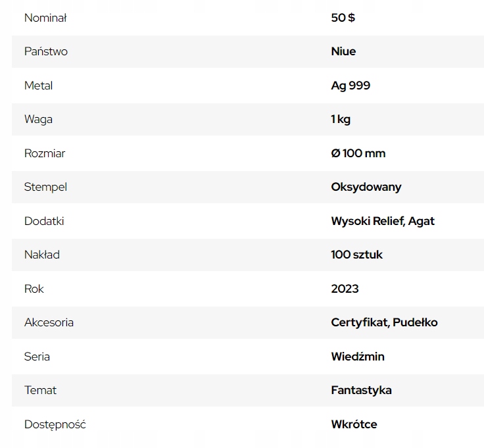Screen dimensions: 484x448
Task: Click the Wkrótce availability value
Action: (x=354, y=424)
